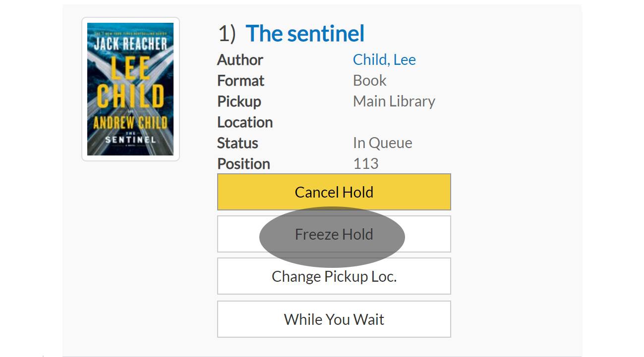The image size is (644, 357).
Task: Click the While You Wait button
Action: pyautogui.click(x=334, y=319)
